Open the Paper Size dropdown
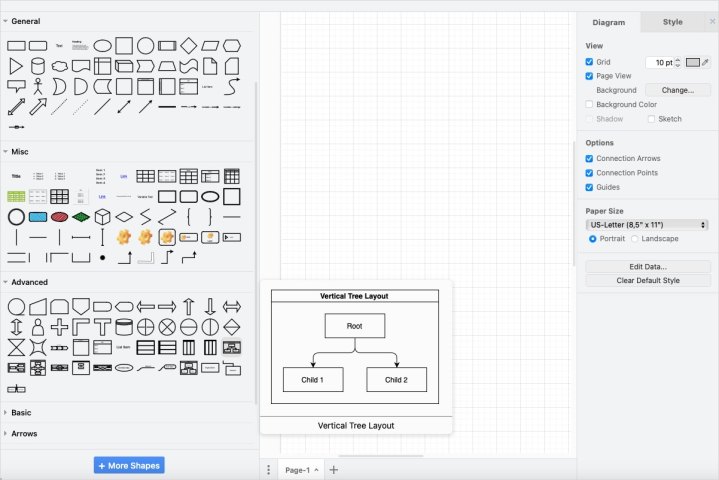Image resolution: width=719 pixels, height=480 pixels. [x=646, y=225]
